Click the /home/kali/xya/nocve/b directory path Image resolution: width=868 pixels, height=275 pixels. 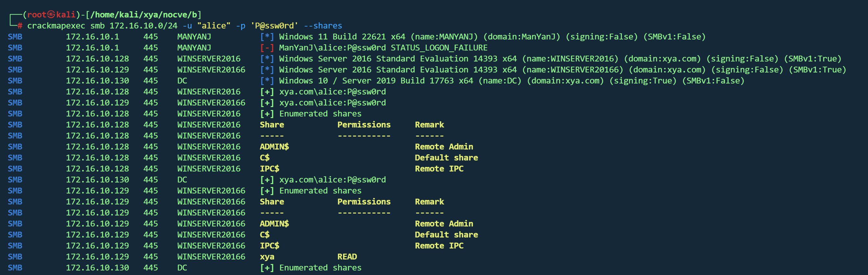tap(144, 15)
